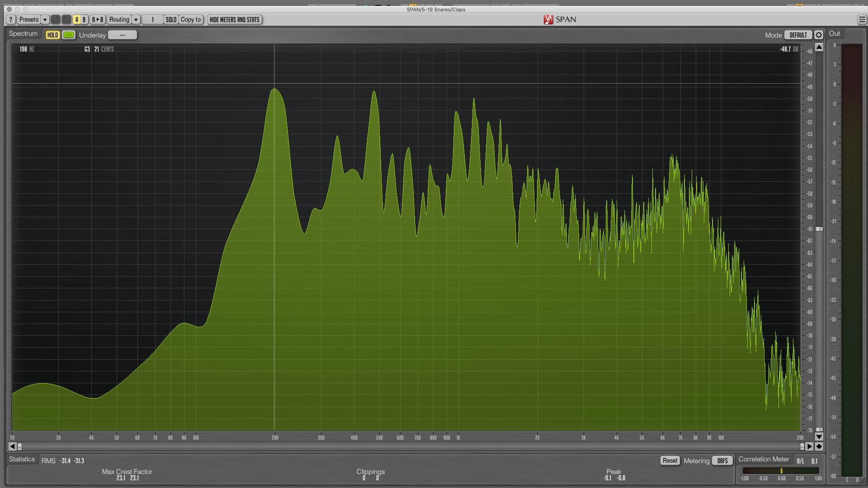Open the hamburger menu at top right
The height and width of the screenshot is (488, 868).
click(x=862, y=20)
